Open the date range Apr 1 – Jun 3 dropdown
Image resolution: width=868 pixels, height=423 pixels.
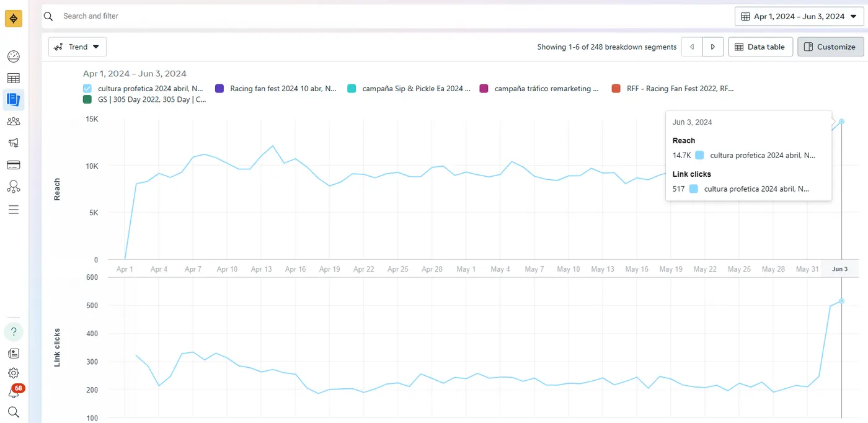tap(799, 17)
